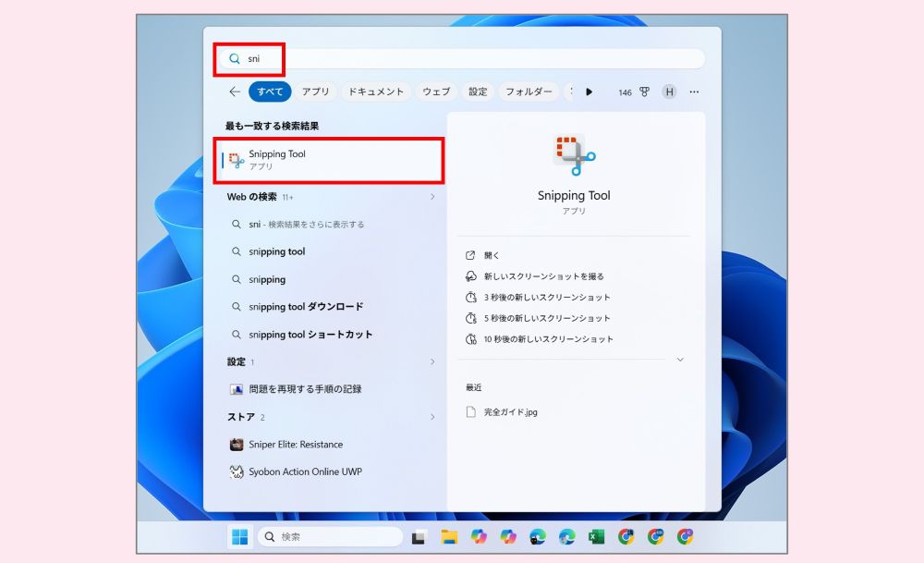Click the 新しいスクリーンショットを撮る icon
Viewport: 924px width, 563px height.
pyautogui.click(x=470, y=275)
